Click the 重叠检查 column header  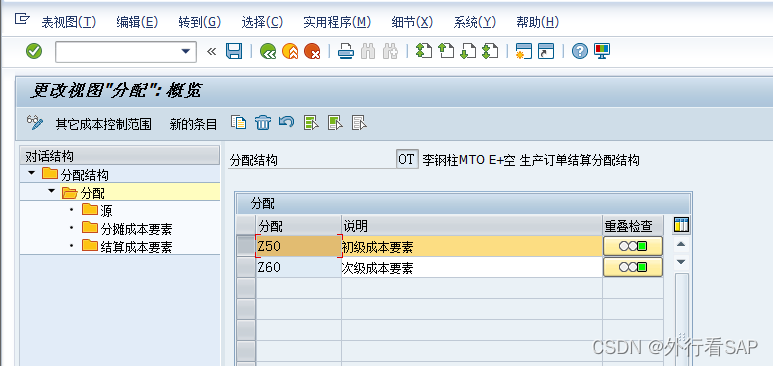pyautogui.click(x=632, y=225)
